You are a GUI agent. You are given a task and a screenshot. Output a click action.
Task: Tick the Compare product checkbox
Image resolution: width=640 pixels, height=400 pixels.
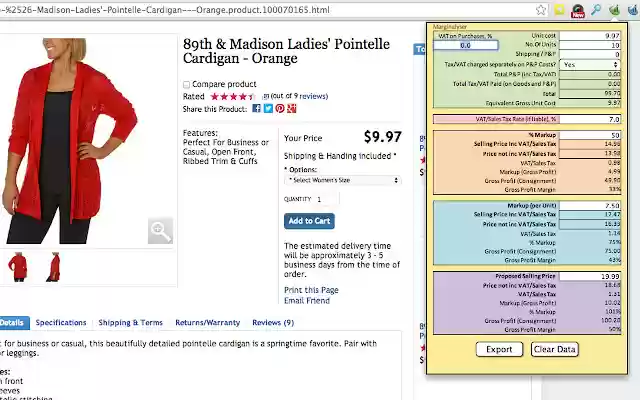(187, 84)
